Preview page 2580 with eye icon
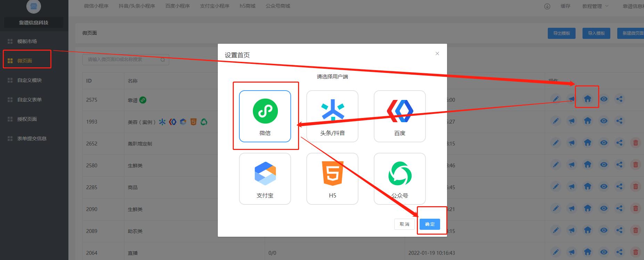The width and height of the screenshot is (644, 260). pyautogui.click(x=604, y=165)
